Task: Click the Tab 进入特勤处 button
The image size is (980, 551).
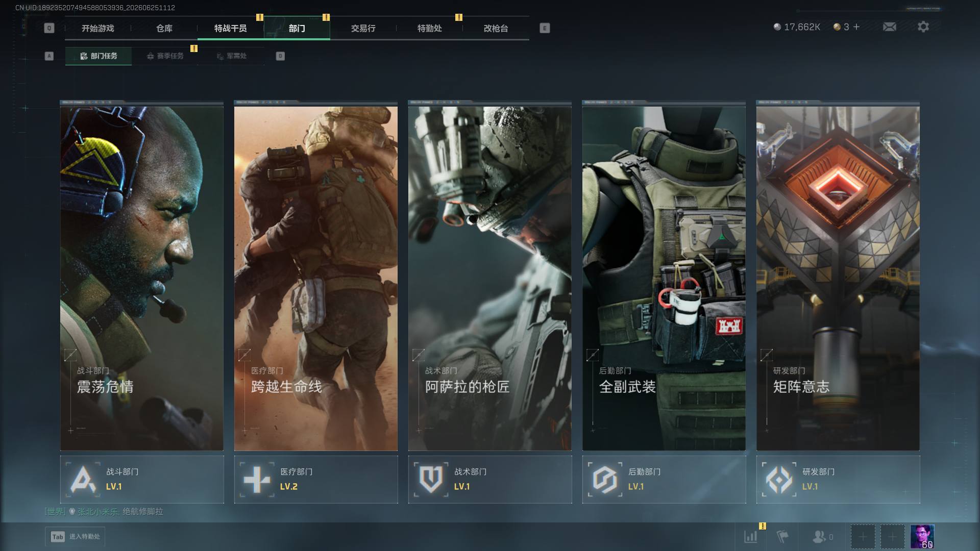Action: (75, 536)
